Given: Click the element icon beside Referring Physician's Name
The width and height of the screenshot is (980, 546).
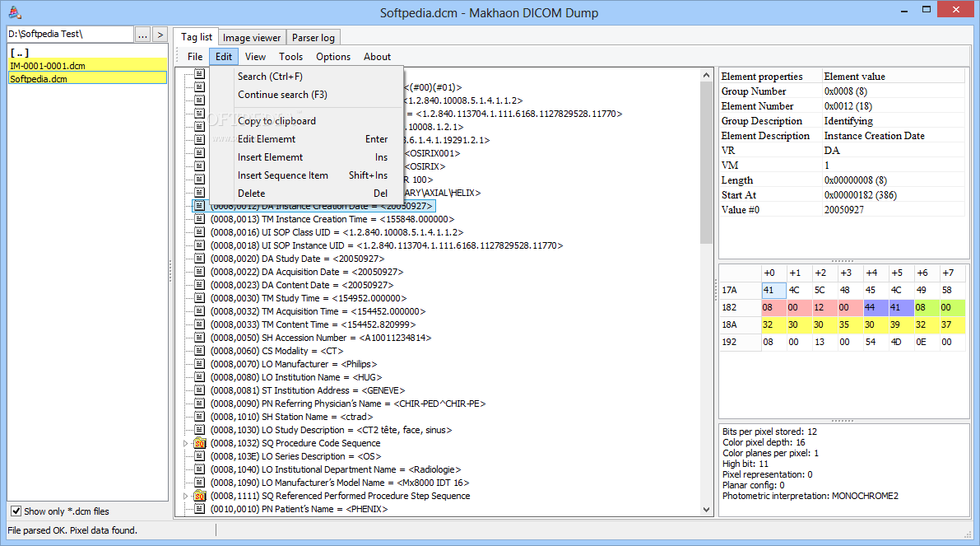Looking at the screenshot, I should 199,403.
